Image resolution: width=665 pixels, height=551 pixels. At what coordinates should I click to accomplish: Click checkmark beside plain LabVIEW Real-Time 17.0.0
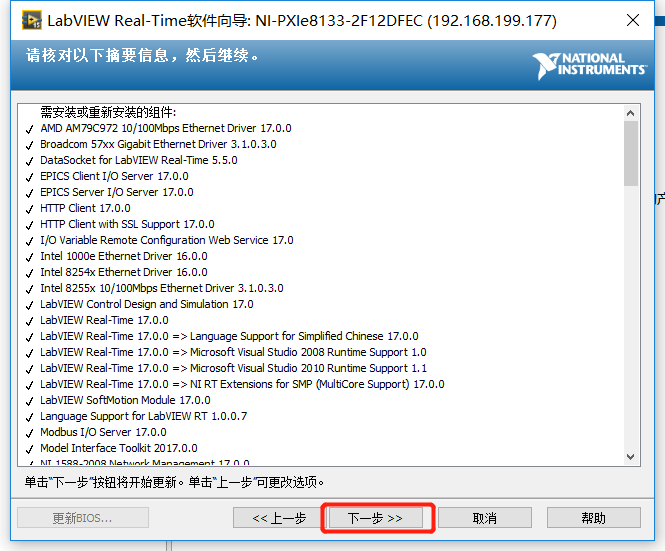[x=29, y=322]
